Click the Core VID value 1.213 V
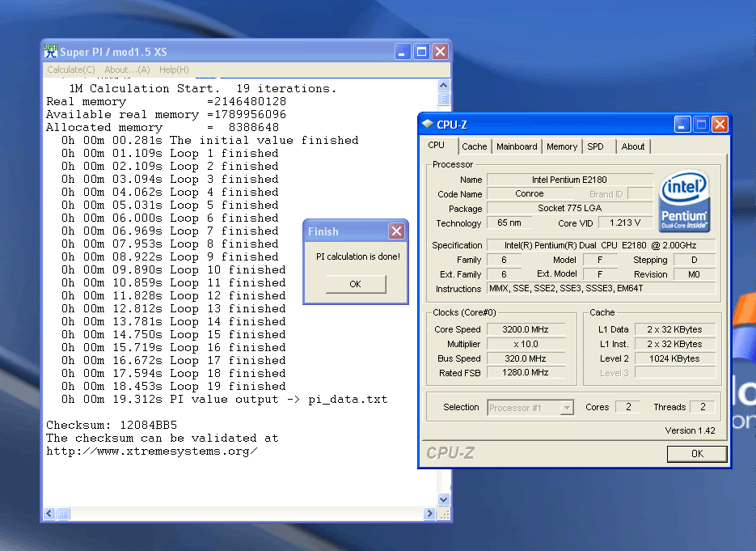 coord(625,223)
